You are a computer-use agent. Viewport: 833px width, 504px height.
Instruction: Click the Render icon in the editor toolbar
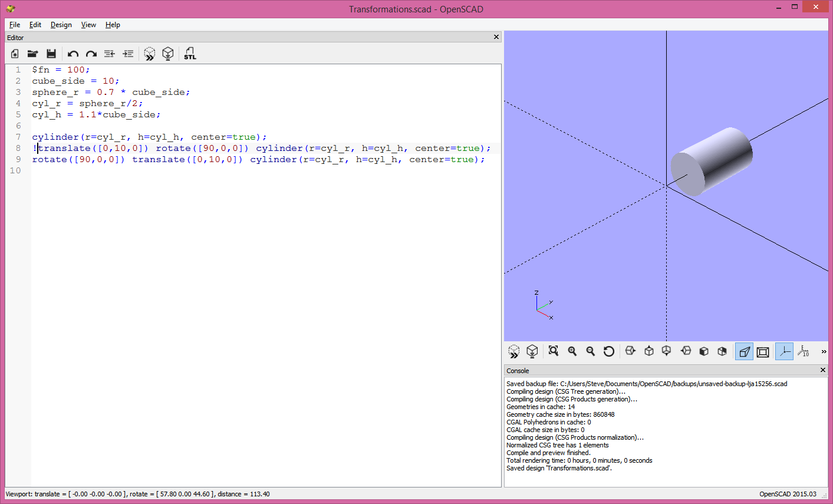click(168, 54)
